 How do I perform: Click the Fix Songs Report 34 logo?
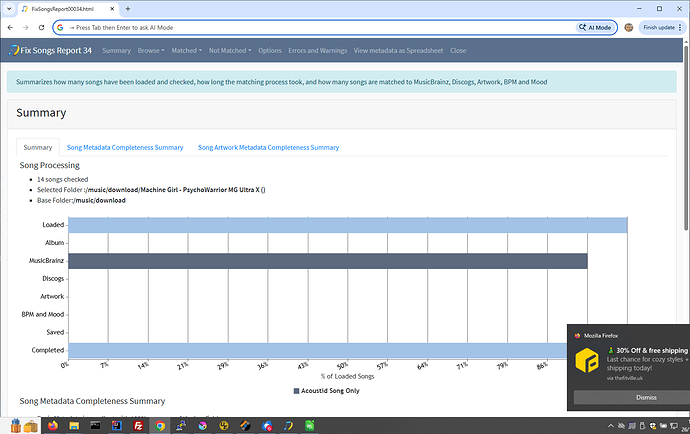coord(50,50)
